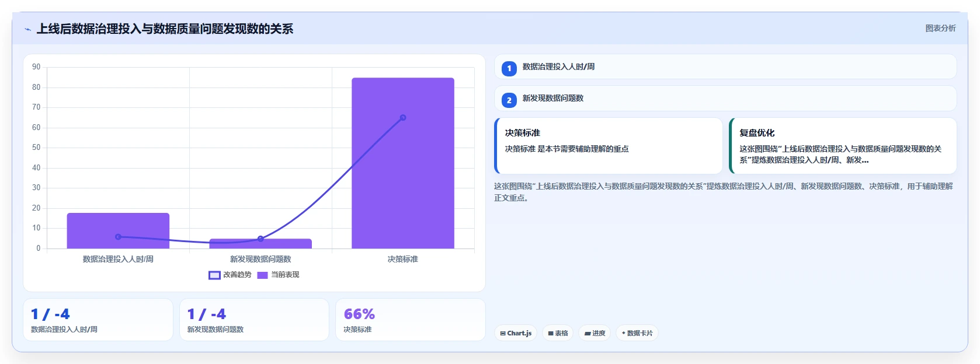The image size is (980, 364).
Task: Click the 进度 tag chip
Action: click(x=595, y=333)
